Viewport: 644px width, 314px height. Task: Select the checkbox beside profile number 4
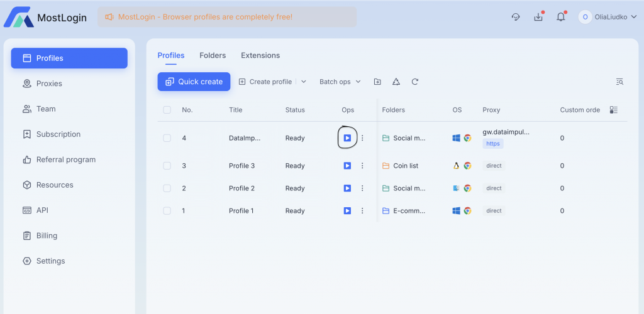[167, 138]
